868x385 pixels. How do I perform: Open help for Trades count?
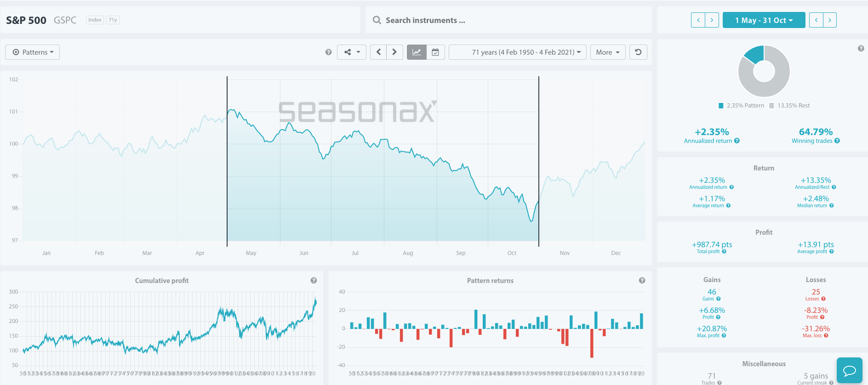[x=720, y=383]
